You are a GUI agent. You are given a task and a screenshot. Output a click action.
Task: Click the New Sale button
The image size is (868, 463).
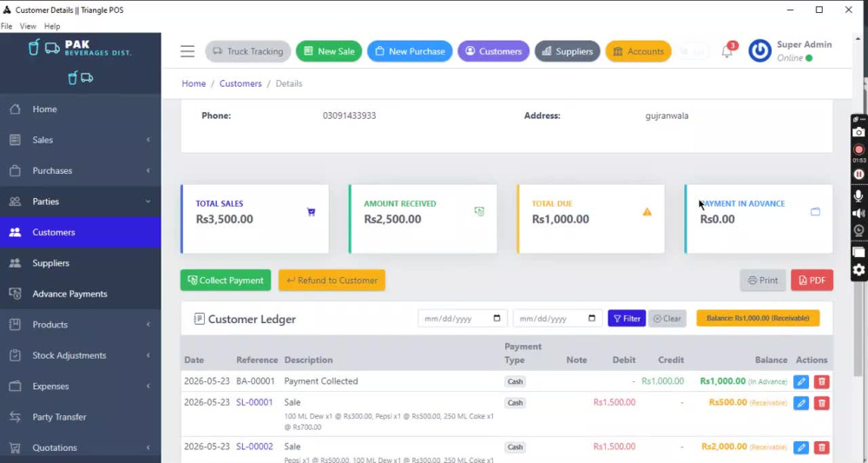[329, 51]
